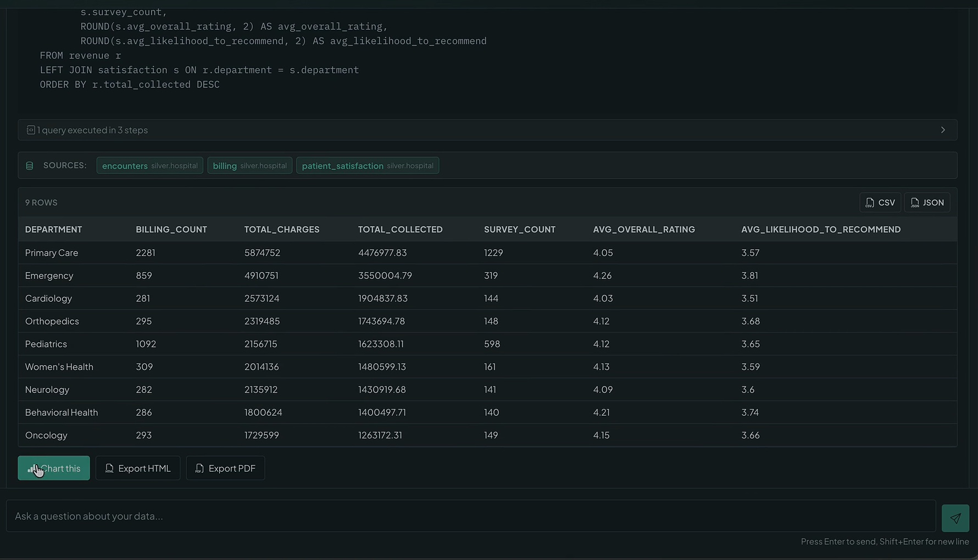Select the Oncology row
The image size is (978, 560).
(x=487, y=435)
